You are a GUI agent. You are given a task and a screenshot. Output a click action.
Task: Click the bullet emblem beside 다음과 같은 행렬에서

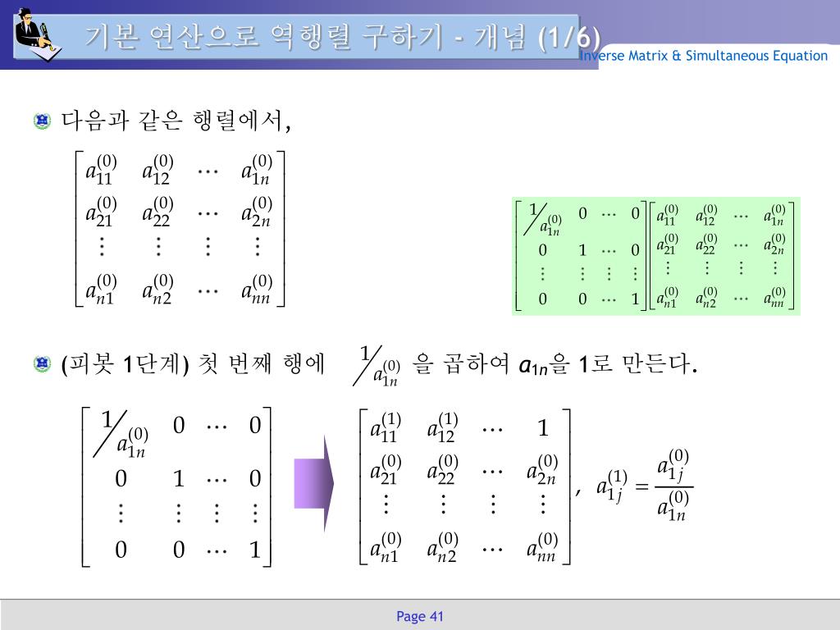[x=43, y=121]
